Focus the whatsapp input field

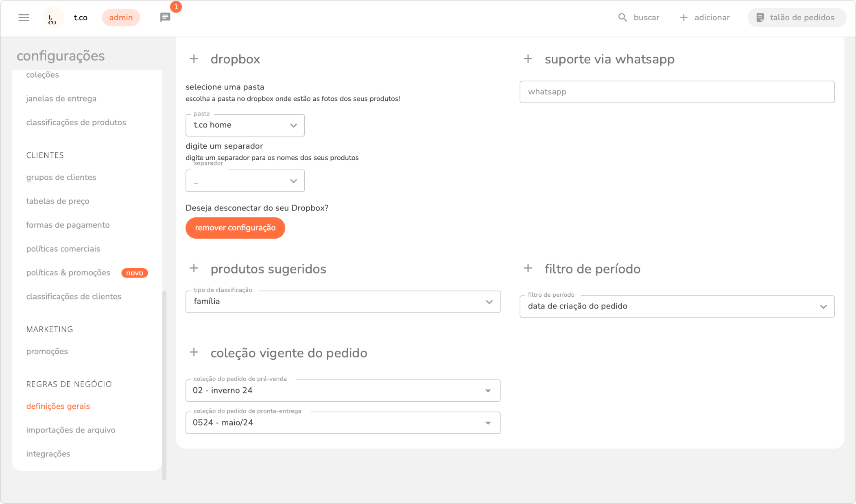677,92
